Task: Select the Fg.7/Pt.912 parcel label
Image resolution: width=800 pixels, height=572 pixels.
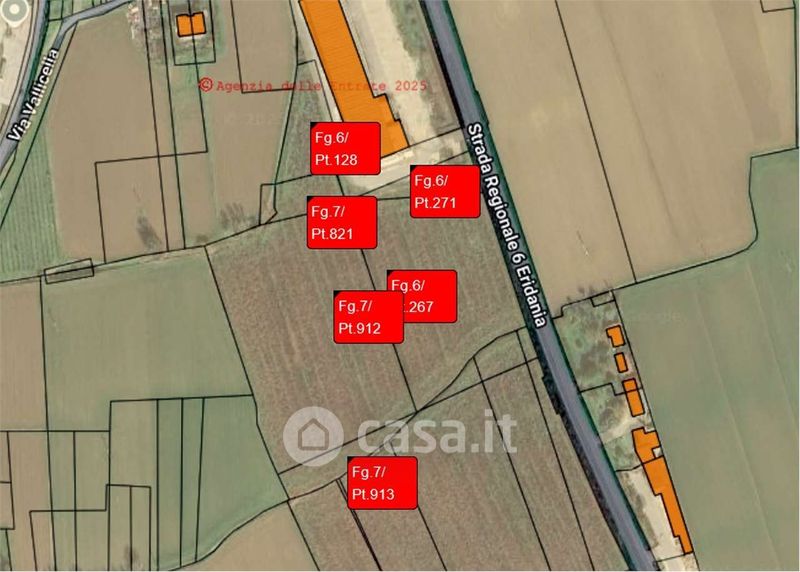Action: coord(369,317)
